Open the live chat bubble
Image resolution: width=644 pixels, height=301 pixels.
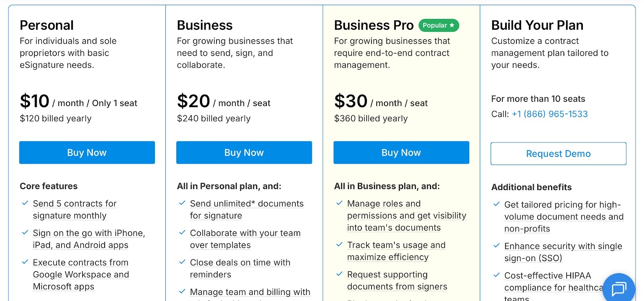coord(619,288)
